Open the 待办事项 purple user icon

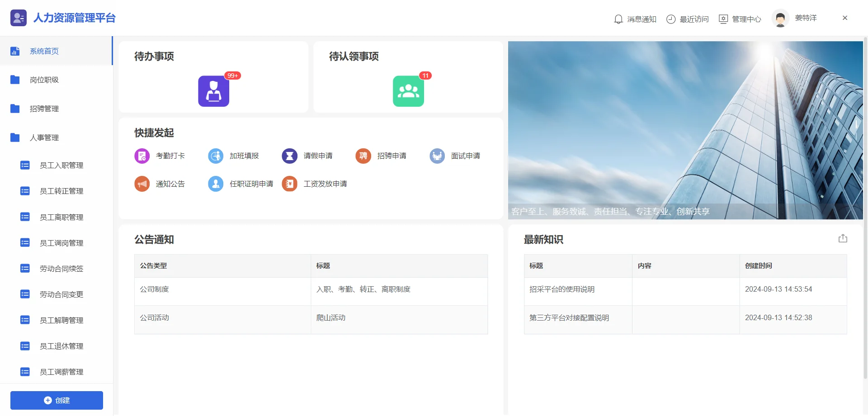click(x=213, y=91)
